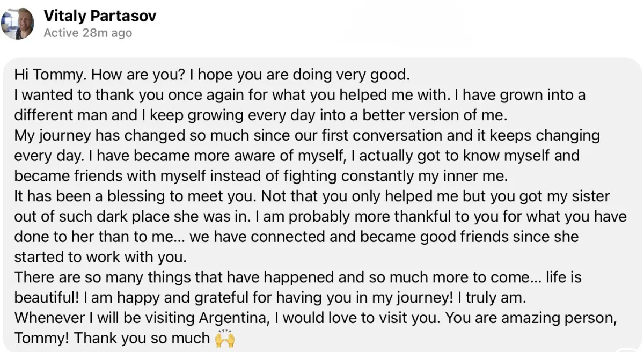
Task: Select 'It has been a blessing to meet you'
Action: click(x=136, y=197)
